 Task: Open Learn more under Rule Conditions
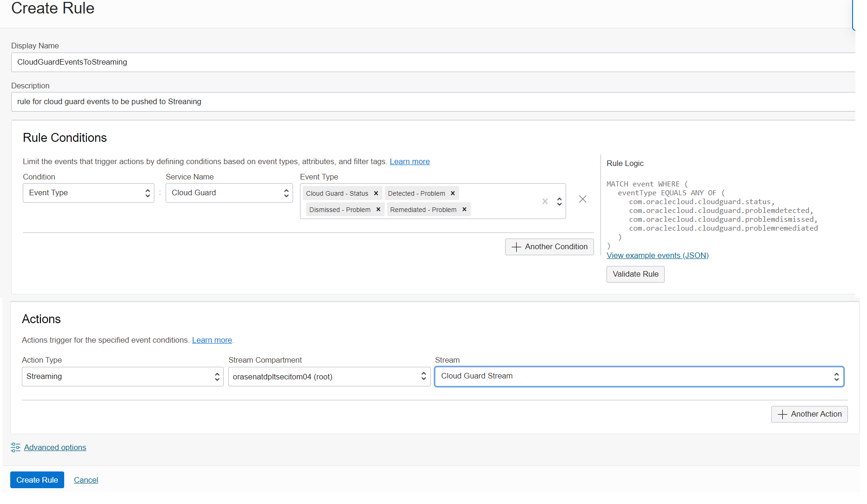click(409, 161)
